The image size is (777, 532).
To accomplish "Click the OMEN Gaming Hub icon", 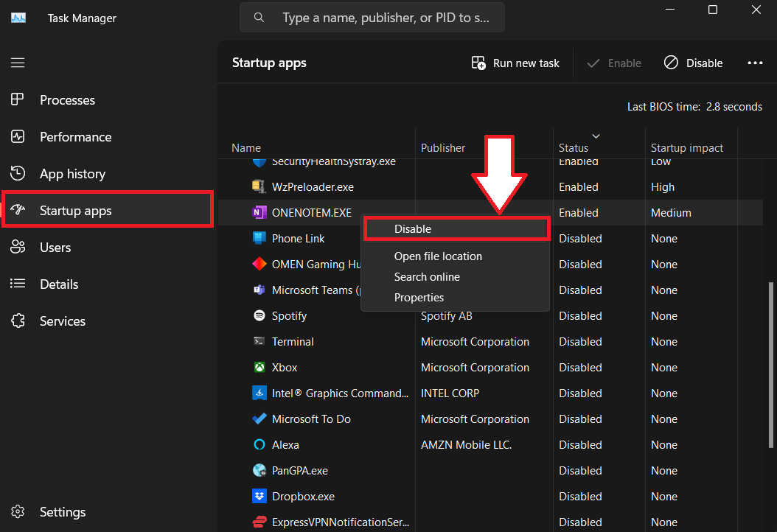I will click(259, 264).
